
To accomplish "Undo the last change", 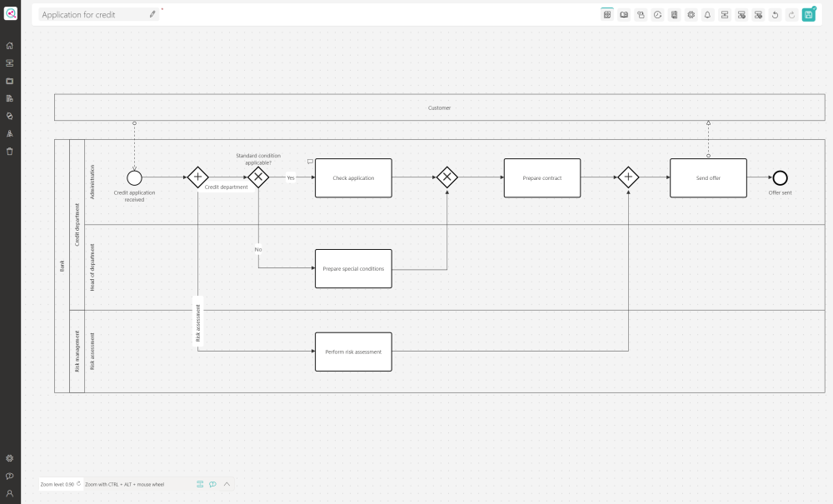I will (775, 15).
